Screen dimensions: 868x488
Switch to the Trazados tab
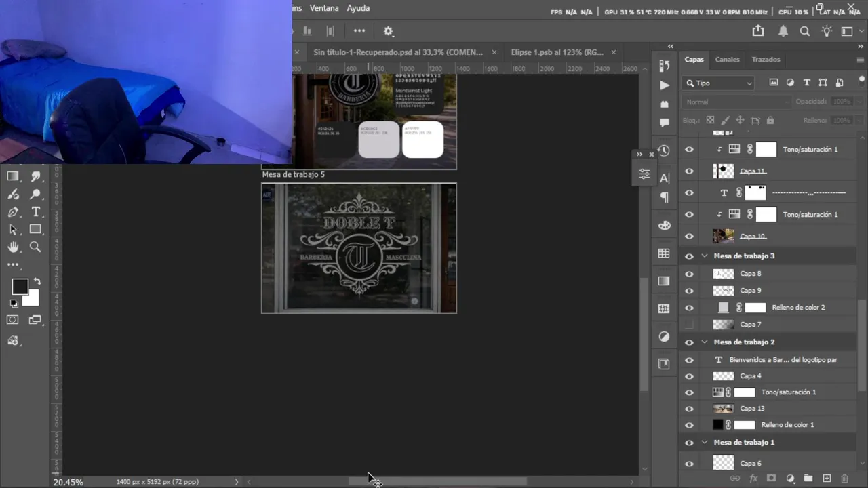point(766,60)
